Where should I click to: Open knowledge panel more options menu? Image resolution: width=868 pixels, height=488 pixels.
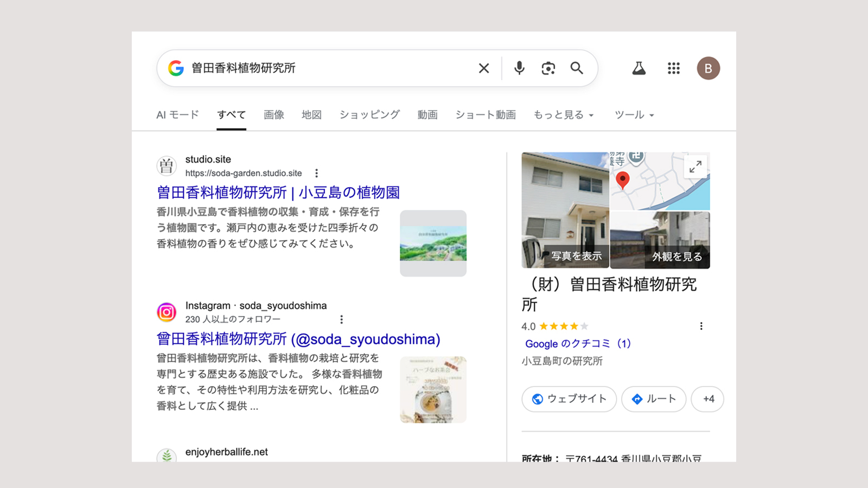(701, 326)
